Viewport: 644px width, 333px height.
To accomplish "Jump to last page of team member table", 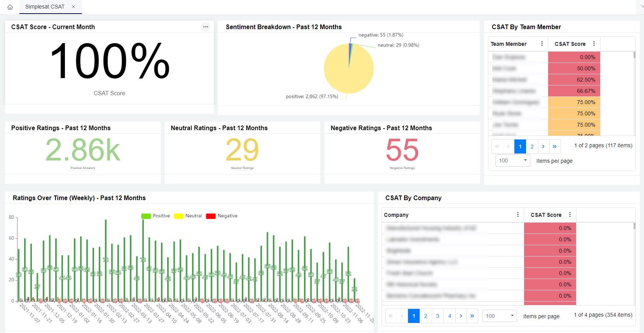I will pyautogui.click(x=555, y=146).
